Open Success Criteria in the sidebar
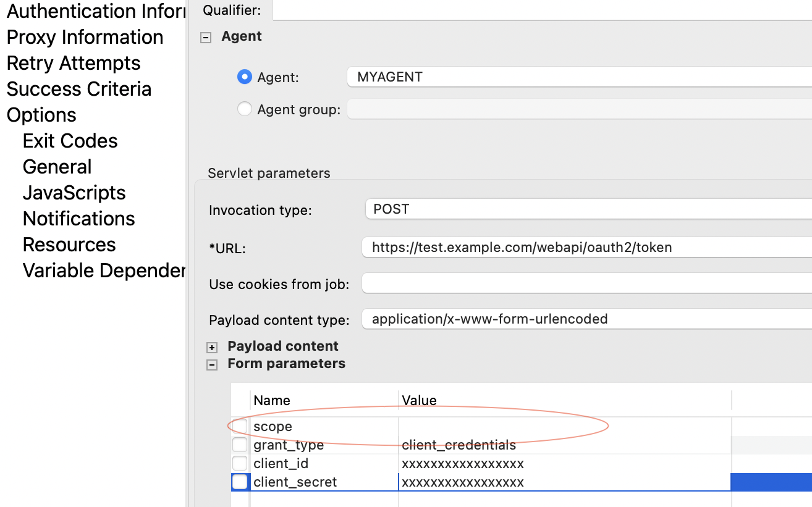Image resolution: width=812 pixels, height=507 pixels. pyautogui.click(x=79, y=89)
